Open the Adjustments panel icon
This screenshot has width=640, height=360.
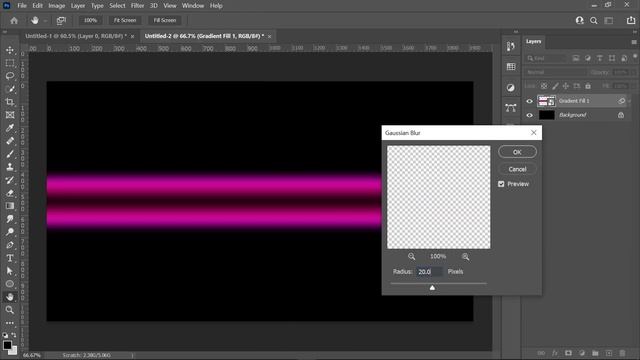coord(511,87)
